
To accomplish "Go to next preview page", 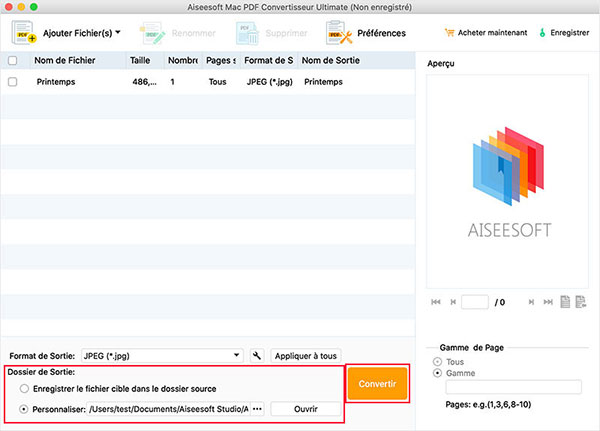I will click(x=531, y=302).
